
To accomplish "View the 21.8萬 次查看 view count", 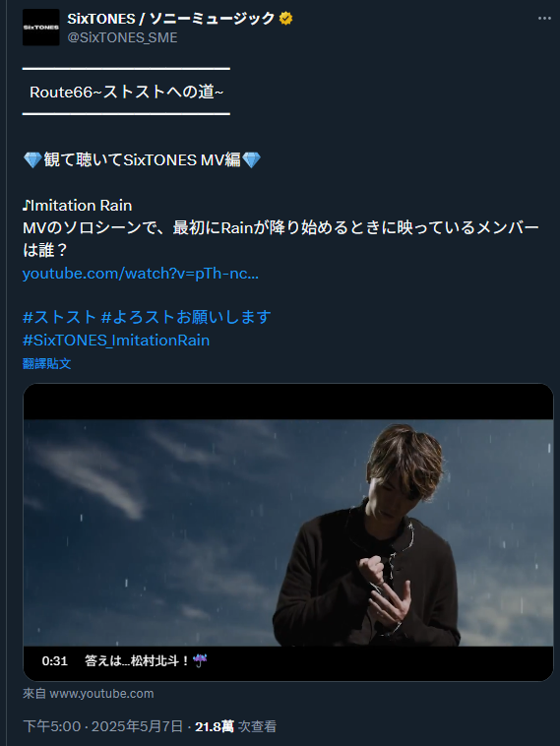I will (x=235, y=726).
